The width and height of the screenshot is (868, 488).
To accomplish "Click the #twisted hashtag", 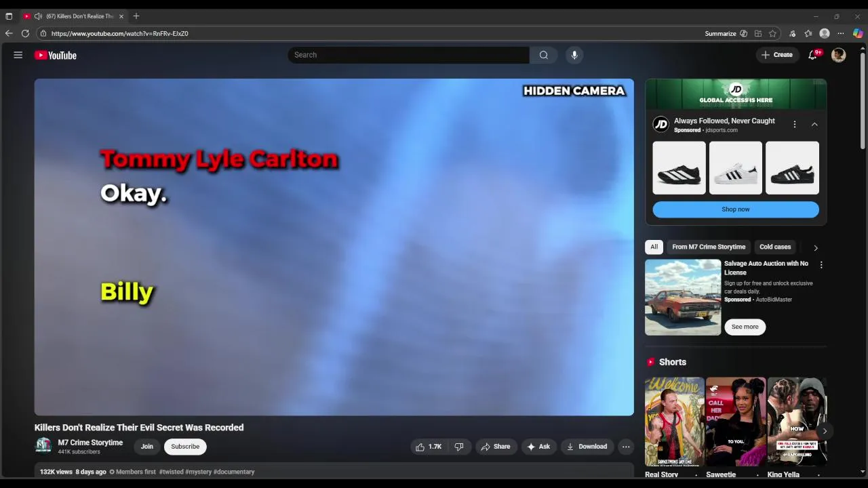I will (x=171, y=472).
